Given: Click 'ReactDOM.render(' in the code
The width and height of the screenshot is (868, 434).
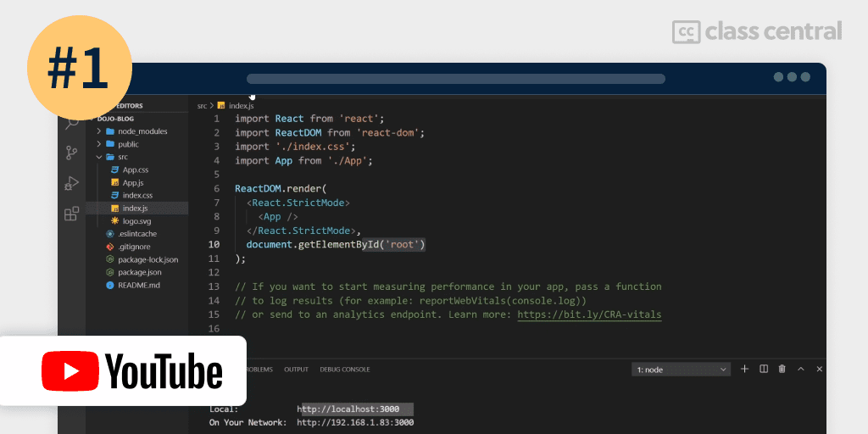Looking at the screenshot, I should (x=281, y=188).
